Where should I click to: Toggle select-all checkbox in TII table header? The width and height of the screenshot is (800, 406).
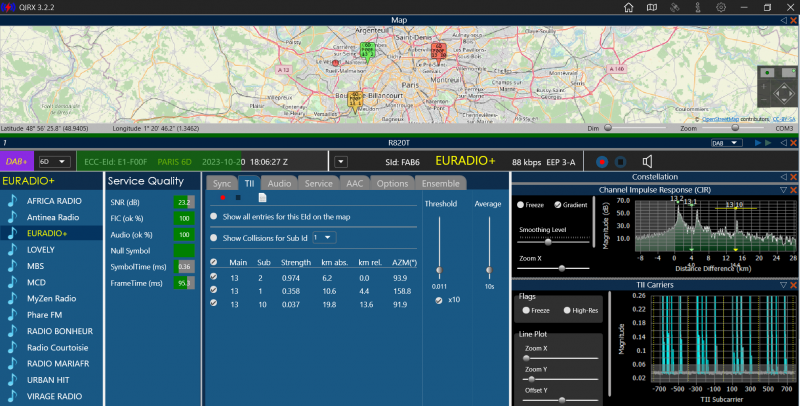(214, 262)
